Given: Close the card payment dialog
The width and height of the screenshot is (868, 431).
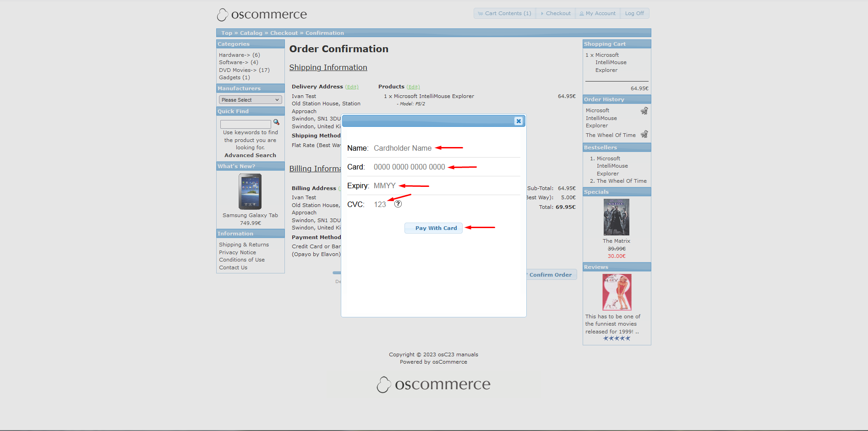Looking at the screenshot, I should pyautogui.click(x=518, y=121).
